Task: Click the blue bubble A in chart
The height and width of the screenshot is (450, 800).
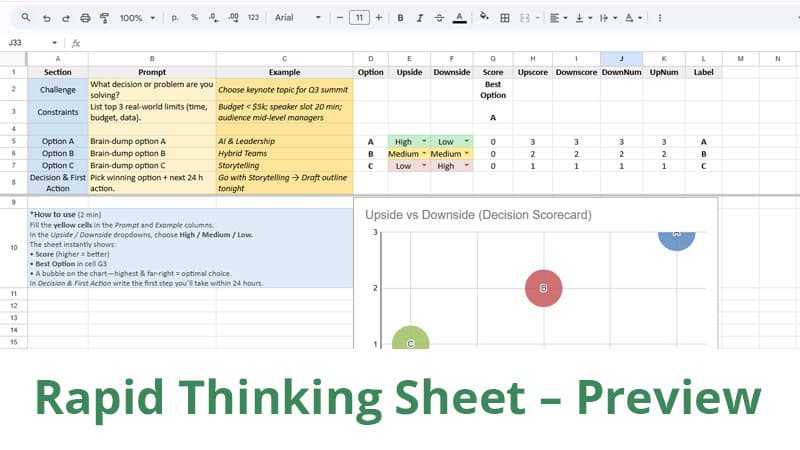Action: tap(677, 240)
